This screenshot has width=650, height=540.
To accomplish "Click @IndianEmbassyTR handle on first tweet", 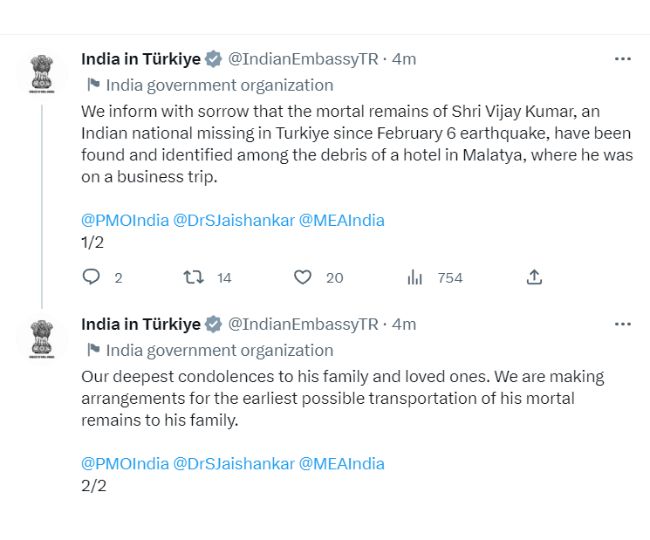I will 303,59.
